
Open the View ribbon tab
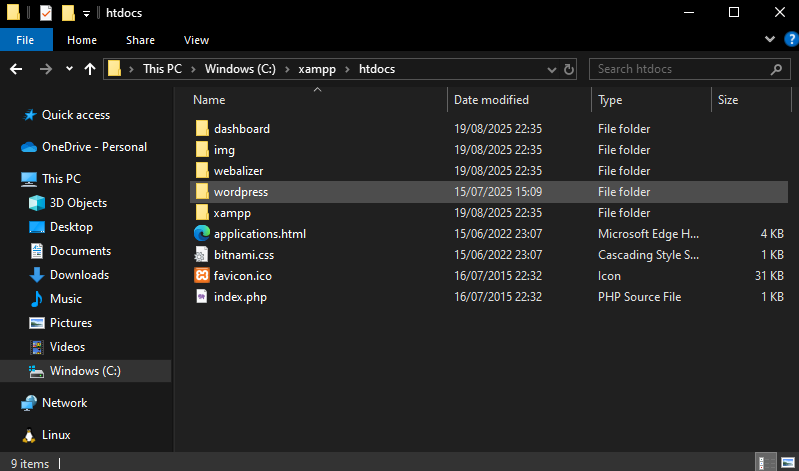click(196, 40)
